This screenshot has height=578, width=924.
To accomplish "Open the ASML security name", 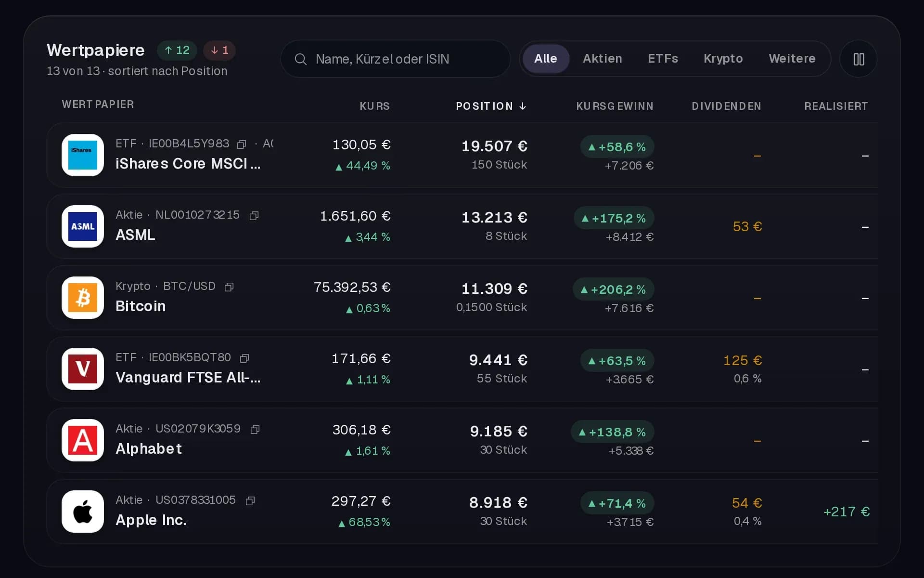I will [135, 235].
